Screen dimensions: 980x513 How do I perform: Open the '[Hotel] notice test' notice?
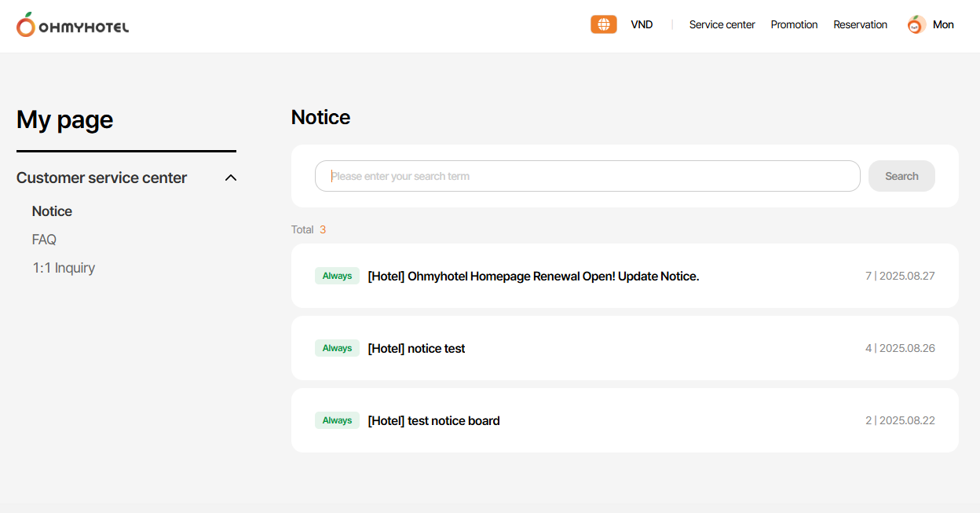pos(416,349)
